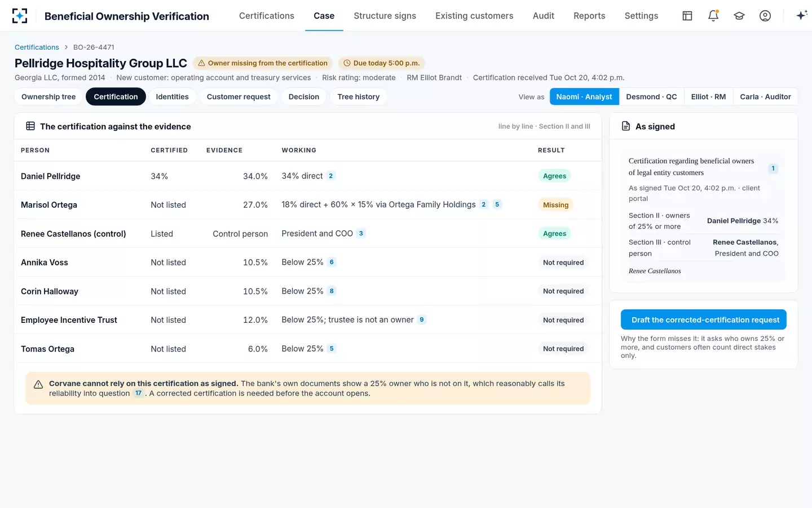Viewport: 812px width, 508px height.
Task: Click reference badge 9 in Employee Incentive Trust row
Action: 422,319
